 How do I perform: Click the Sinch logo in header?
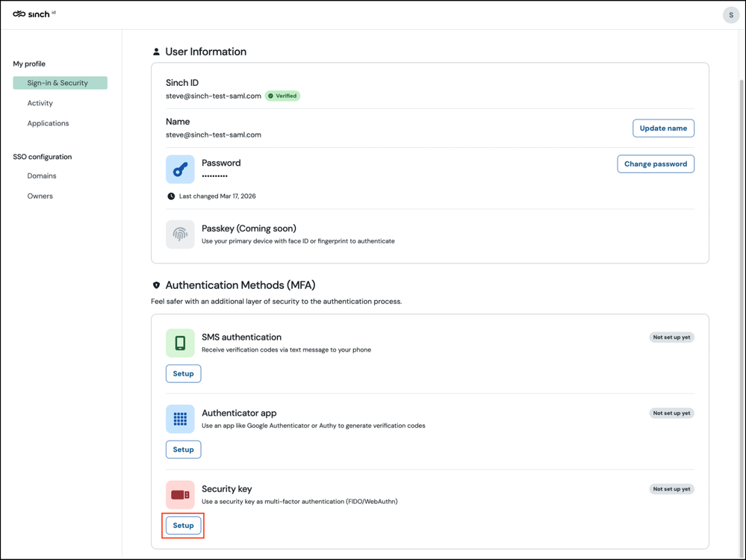[34, 13]
